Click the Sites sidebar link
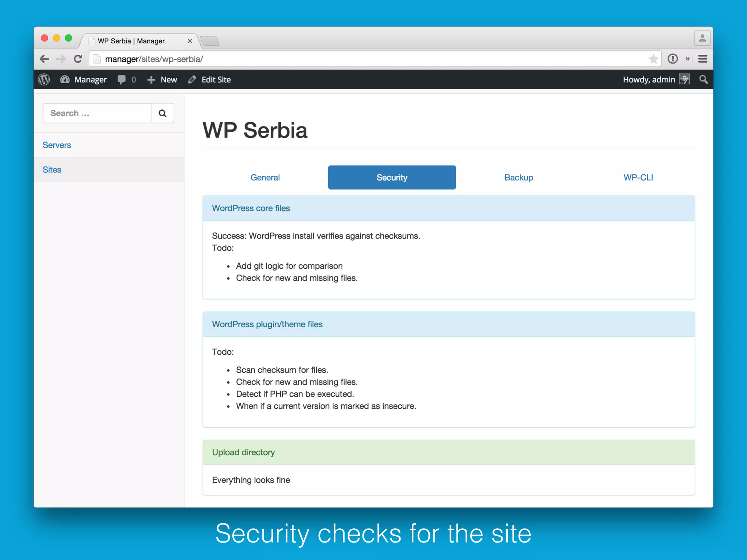747x560 pixels. (52, 170)
